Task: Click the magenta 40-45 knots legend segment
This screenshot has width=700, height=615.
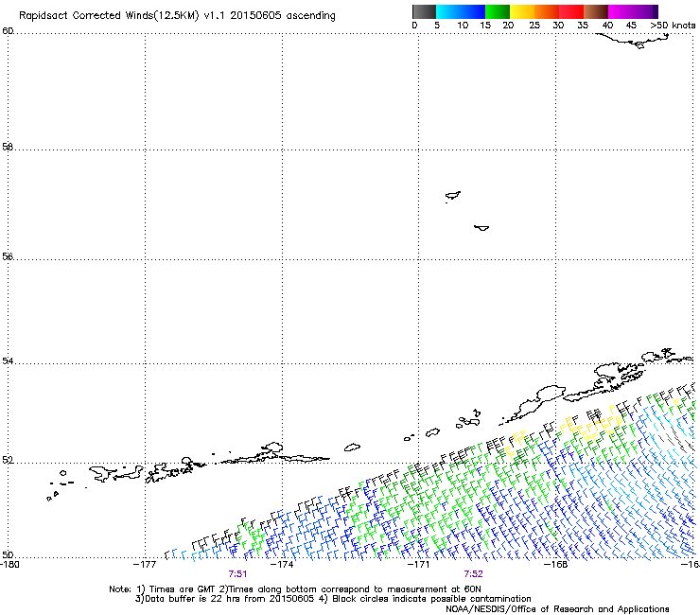Action: 621,11
